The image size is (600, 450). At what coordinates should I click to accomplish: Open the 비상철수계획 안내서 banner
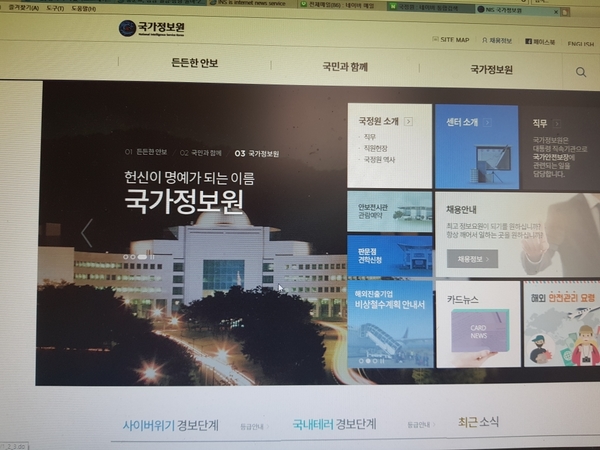390,324
